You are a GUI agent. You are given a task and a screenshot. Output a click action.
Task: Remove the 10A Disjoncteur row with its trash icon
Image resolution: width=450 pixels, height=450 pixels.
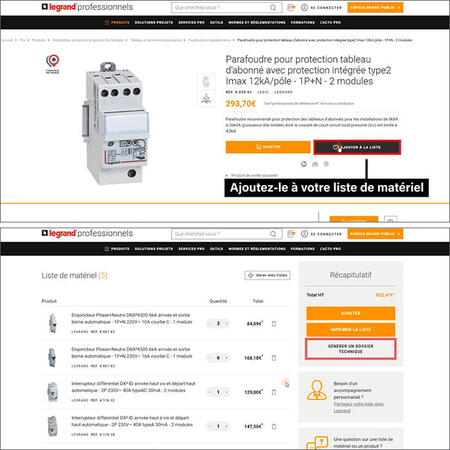click(x=274, y=324)
